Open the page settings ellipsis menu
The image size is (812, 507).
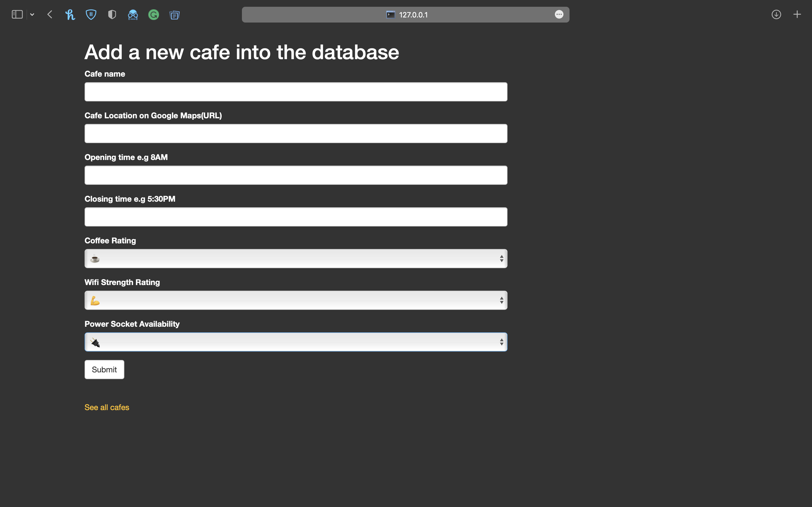[559, 14]
